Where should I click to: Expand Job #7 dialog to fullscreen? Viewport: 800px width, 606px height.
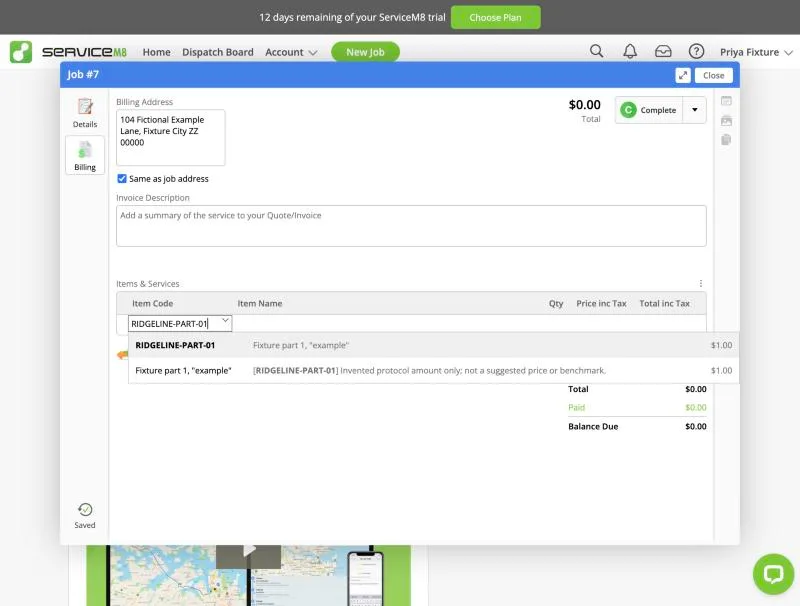(x=683, y=75)
